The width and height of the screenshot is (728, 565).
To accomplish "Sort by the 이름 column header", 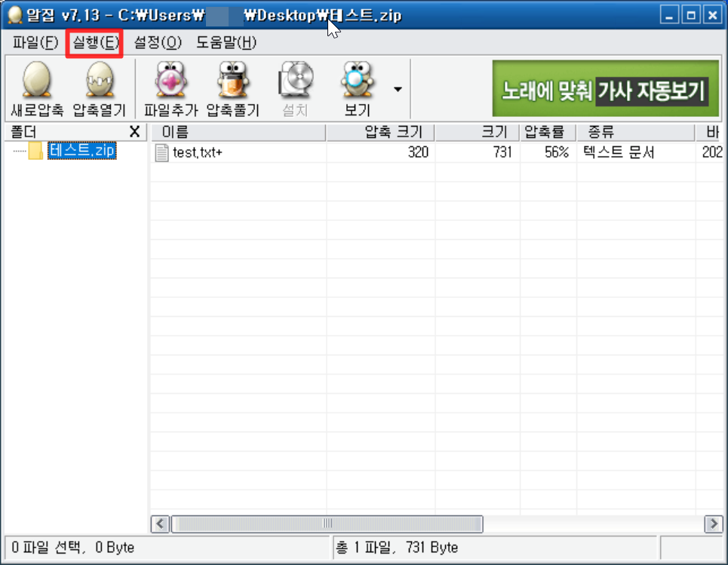I will pyautogui.click(x=238, y=132).
